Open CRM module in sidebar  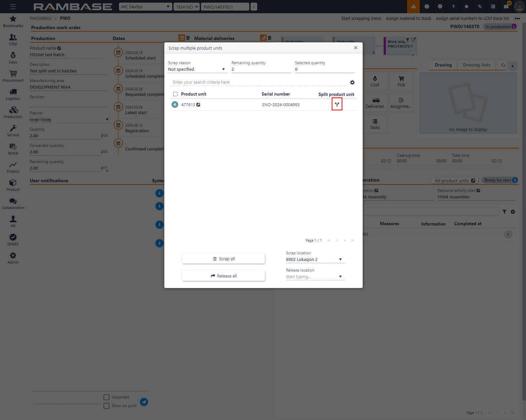click(13, 40)
